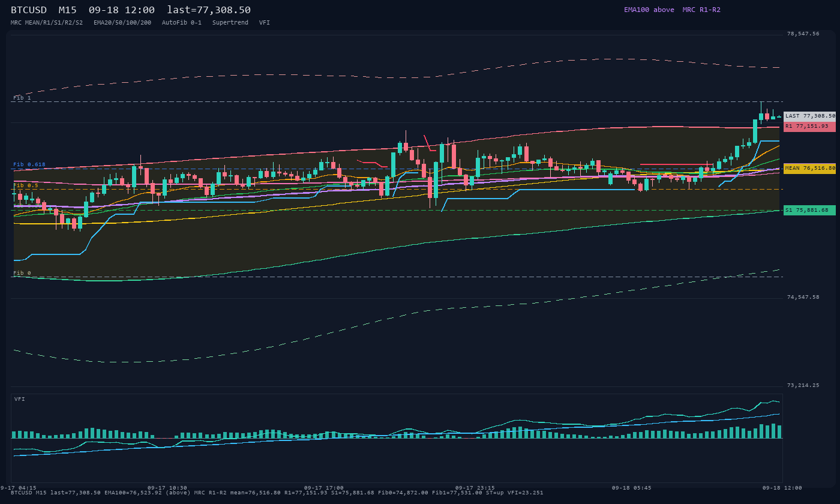The width and height of the screenshot is (840, 504).
Task: Click the "Fib 0.5" level label
Action: point(26,185)
